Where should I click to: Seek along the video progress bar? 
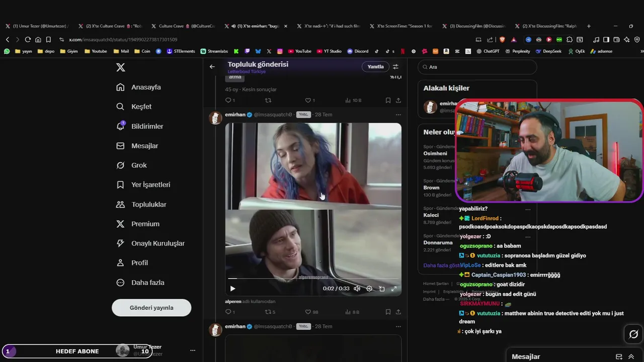[313, 278]
